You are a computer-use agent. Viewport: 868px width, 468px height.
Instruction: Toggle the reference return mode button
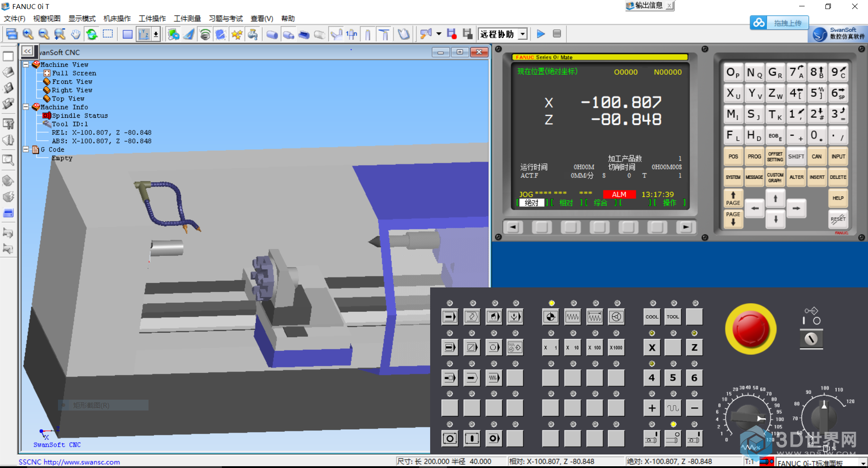(551, 317)
